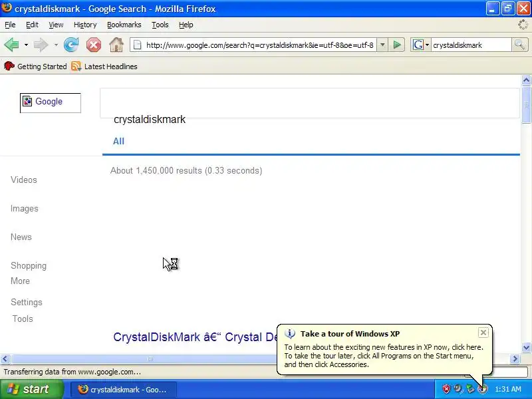Viewport: 532px width, 399px height.
Task: Open the Tools link below Settings
Action: (x=23, y=319)
